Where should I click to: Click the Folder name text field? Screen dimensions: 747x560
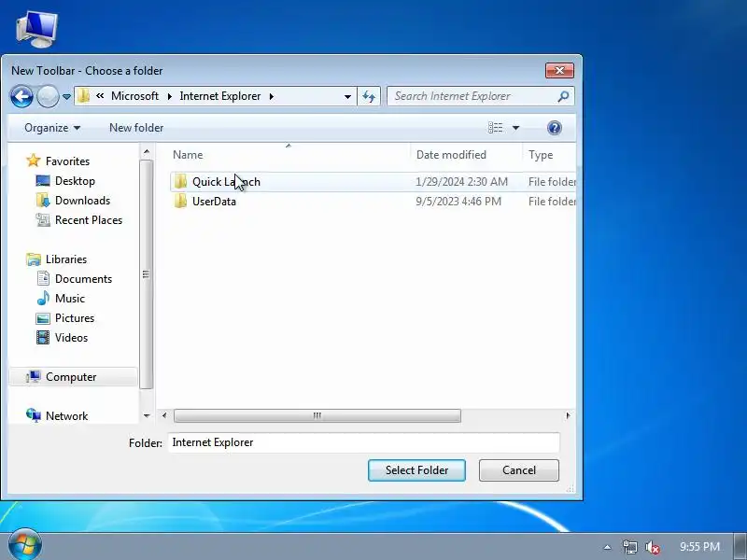point(364,442)
